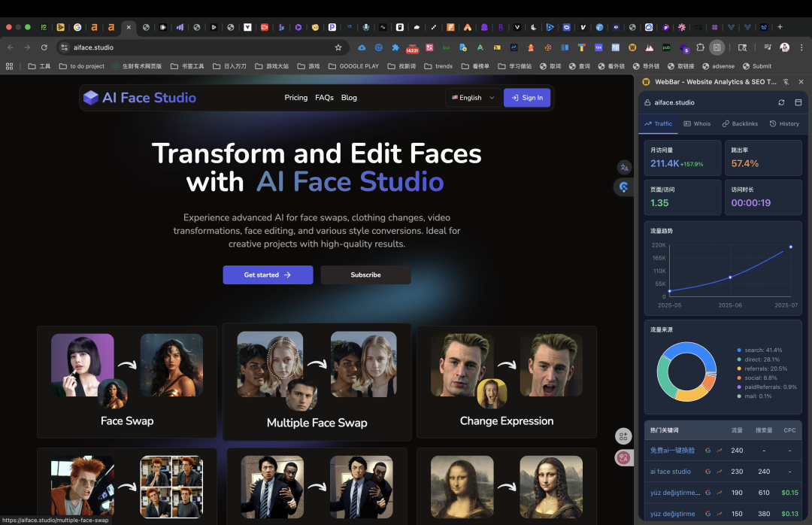This screenshot has height=525, width=812.
Task: Click the Subscribe button
Action: (x=365, y=275)
